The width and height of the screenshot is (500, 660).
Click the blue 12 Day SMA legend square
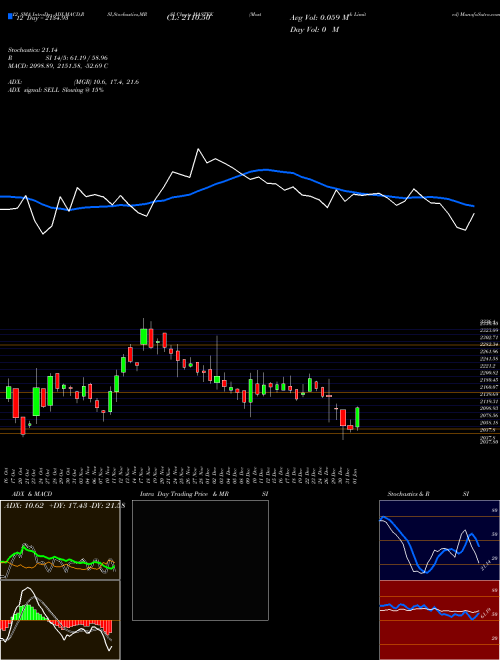pos(10,17)
